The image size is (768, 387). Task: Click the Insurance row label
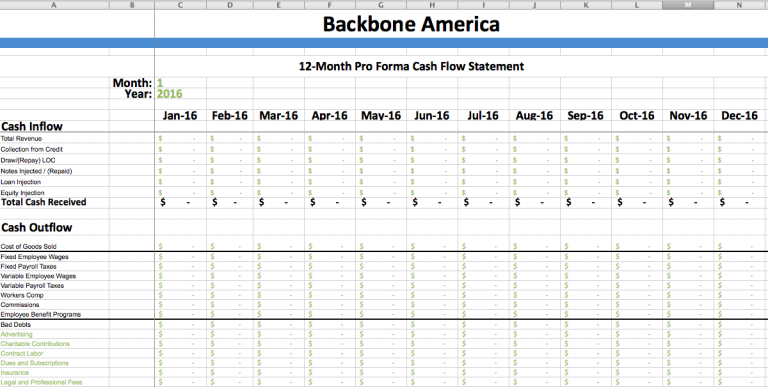coord(15,373)
